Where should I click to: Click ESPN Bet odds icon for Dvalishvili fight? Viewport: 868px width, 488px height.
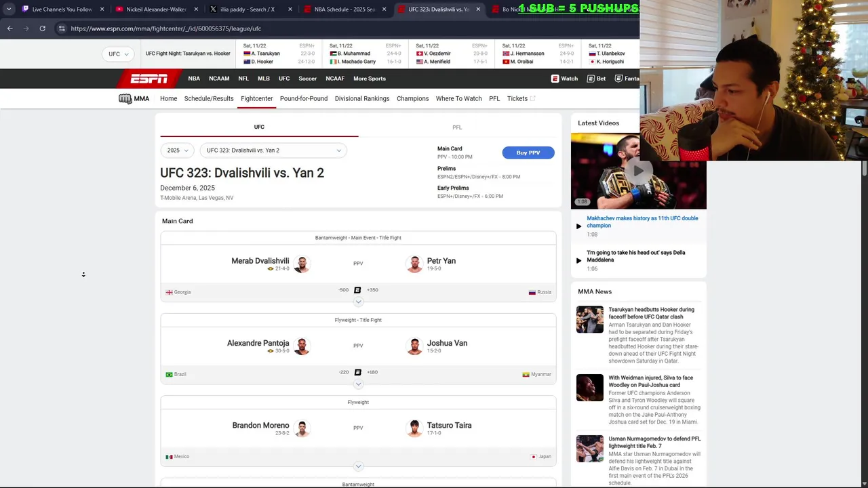click(x=357, y=290)
